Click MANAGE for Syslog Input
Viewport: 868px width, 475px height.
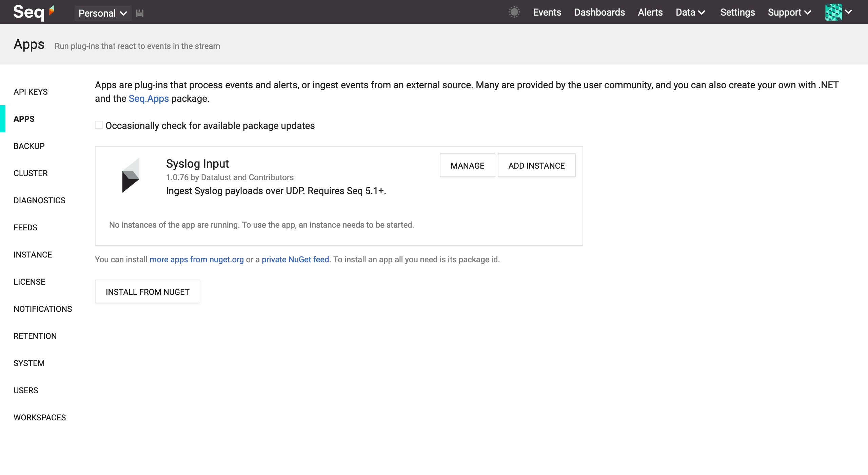pyautogui.click(x=467, y=165)
